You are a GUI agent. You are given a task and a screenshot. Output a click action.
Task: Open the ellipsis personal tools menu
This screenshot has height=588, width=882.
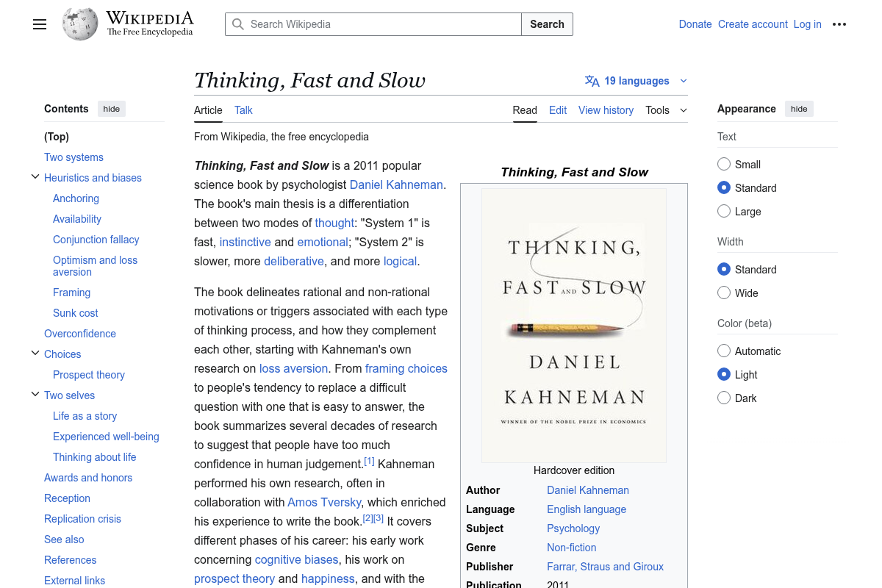click(x=839, y=24)
